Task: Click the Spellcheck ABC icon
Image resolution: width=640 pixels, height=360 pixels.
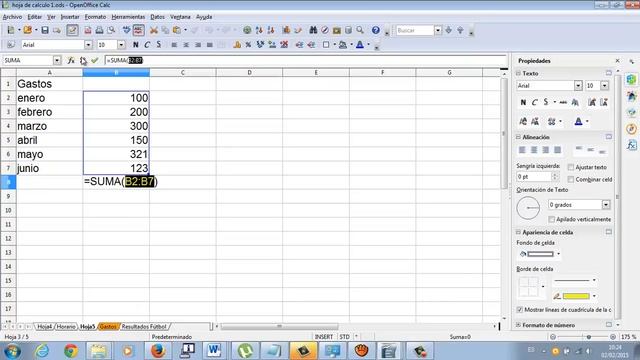Action: 127,30
